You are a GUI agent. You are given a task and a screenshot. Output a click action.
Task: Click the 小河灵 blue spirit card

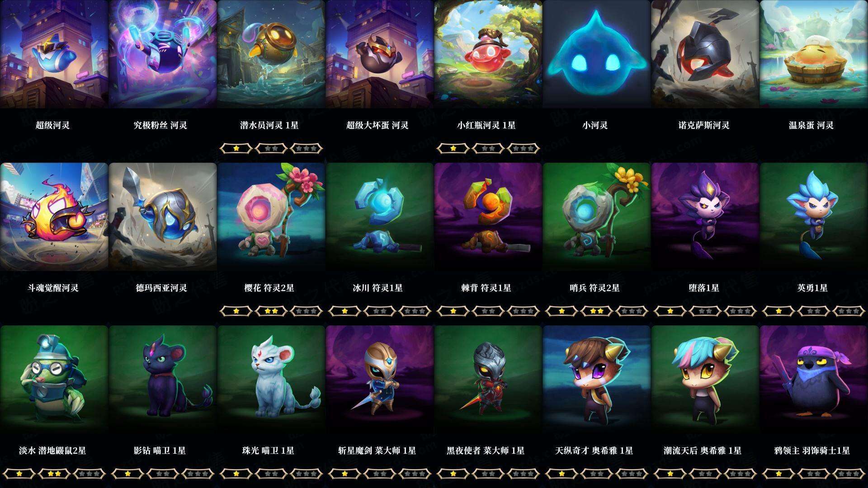(596, 54)
